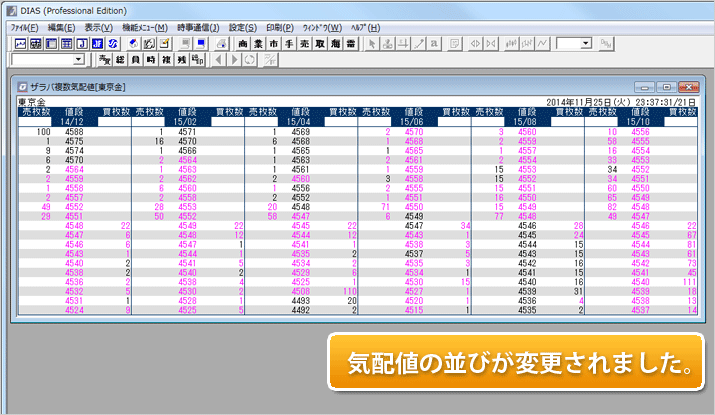715x415 pixels.
Task: Click the 海 toolbar icon
Action: [335, 44]
